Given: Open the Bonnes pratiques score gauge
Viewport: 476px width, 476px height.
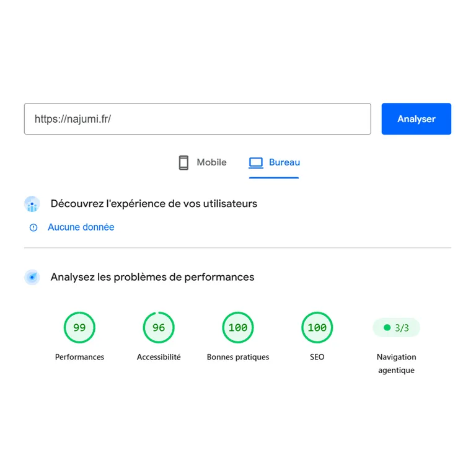Looking at the screenshot, I should point(238,327).
